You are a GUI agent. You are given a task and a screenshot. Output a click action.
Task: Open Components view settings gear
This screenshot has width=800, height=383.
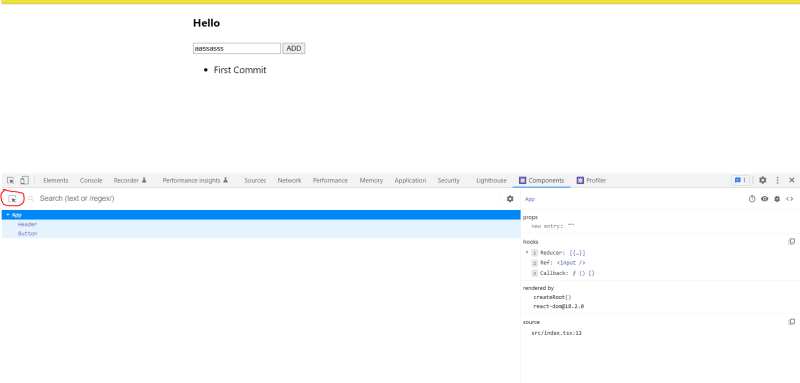click(x=510, y=199)
